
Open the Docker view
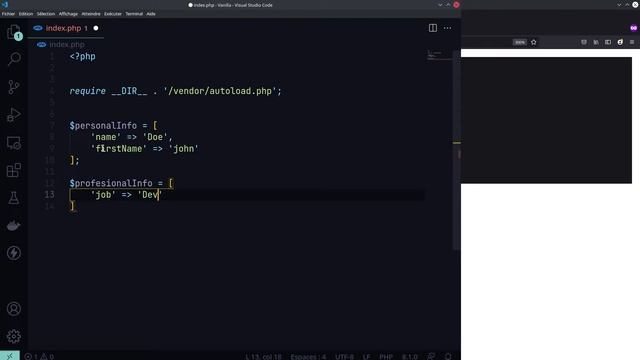click(x=13, y=225)
